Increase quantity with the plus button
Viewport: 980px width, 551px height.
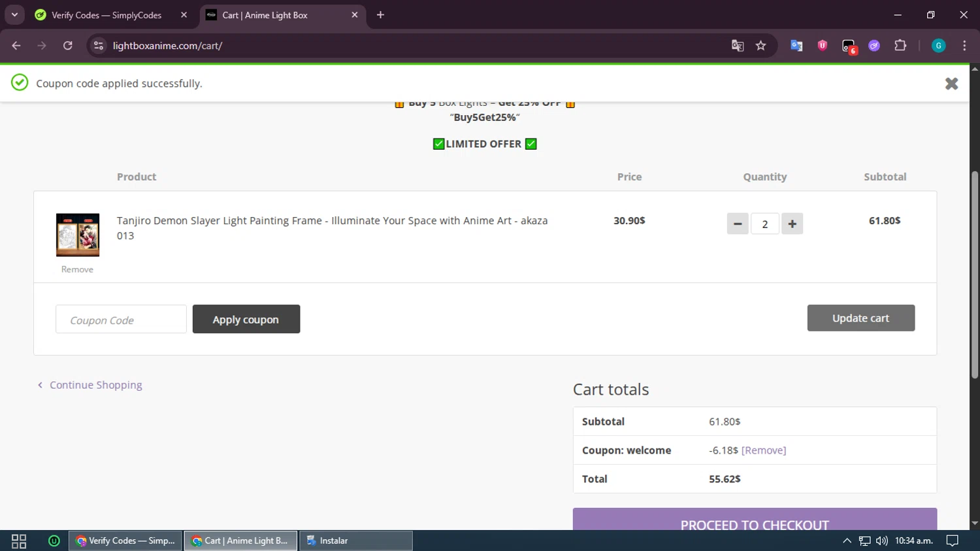[792, 224]
